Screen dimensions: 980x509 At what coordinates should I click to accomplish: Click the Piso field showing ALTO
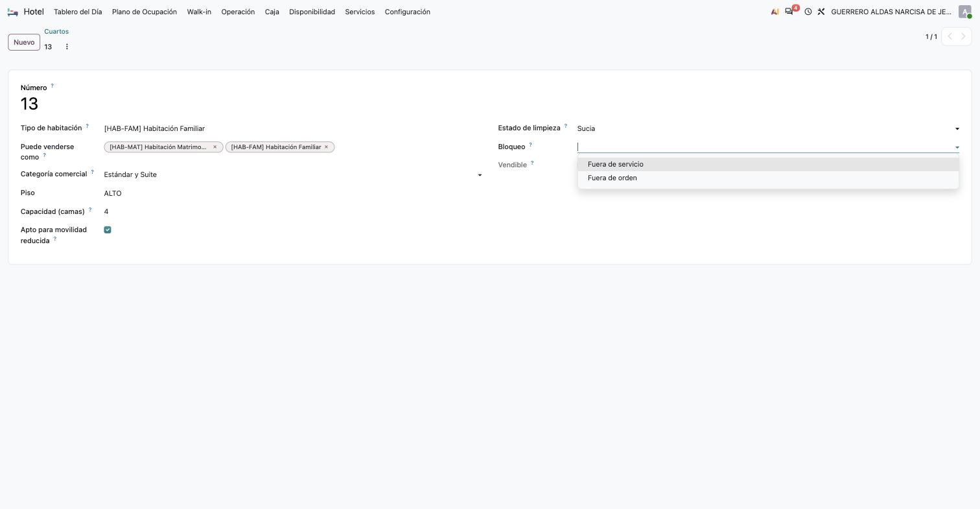click(293, 193)
